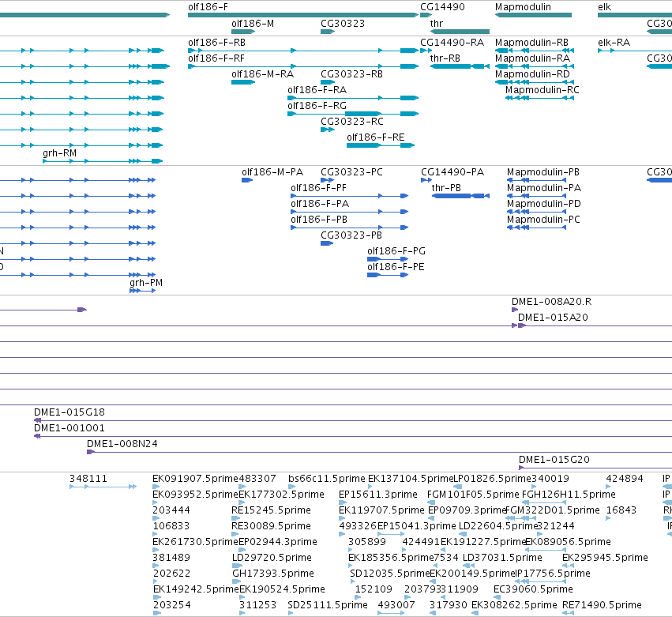Click EST FGM101F05.5prime
This screenshot has width=672, height=617.
pos(473,495)
